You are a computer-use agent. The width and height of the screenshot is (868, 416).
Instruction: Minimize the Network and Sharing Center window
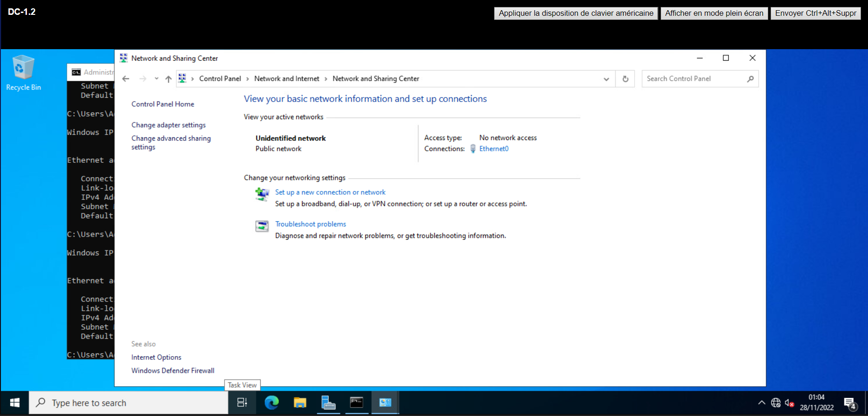[700, 58]
